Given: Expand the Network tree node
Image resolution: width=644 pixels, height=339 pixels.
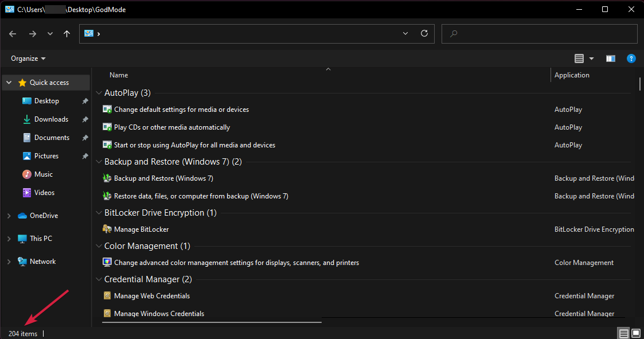Looking at the screenshot, I should 9,262.
